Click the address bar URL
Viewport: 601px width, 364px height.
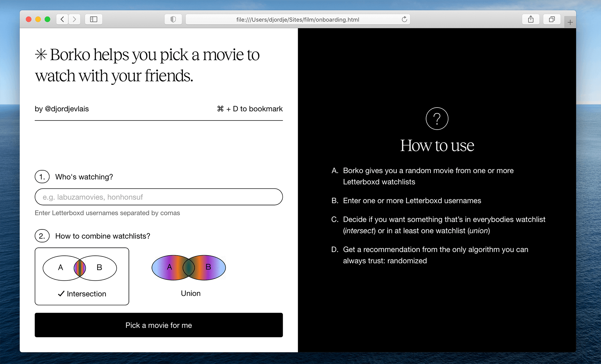(297, 19)
